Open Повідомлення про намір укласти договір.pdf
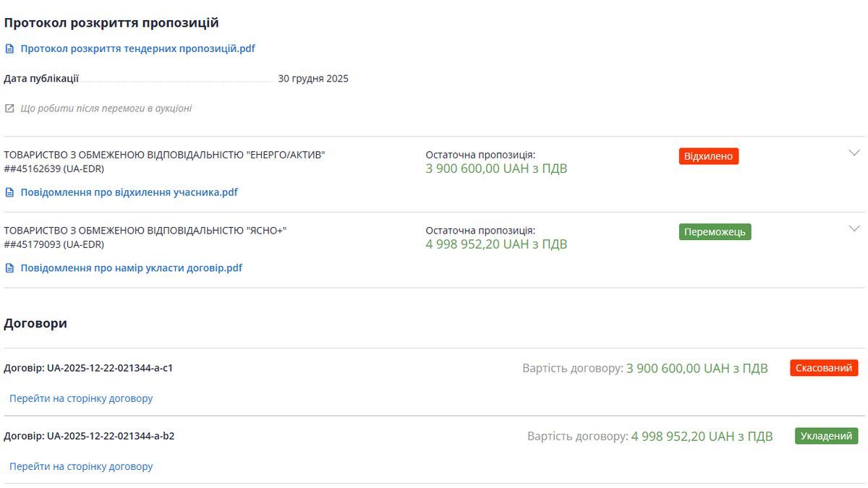 pyautogui.click(x=131, y=268)
